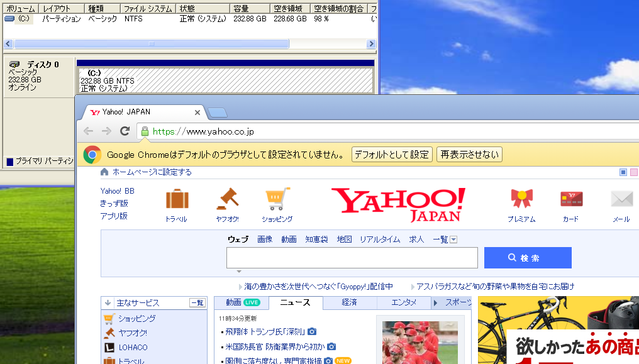Click camera icon beside 米国防長官 headline

tap(331, 347)
